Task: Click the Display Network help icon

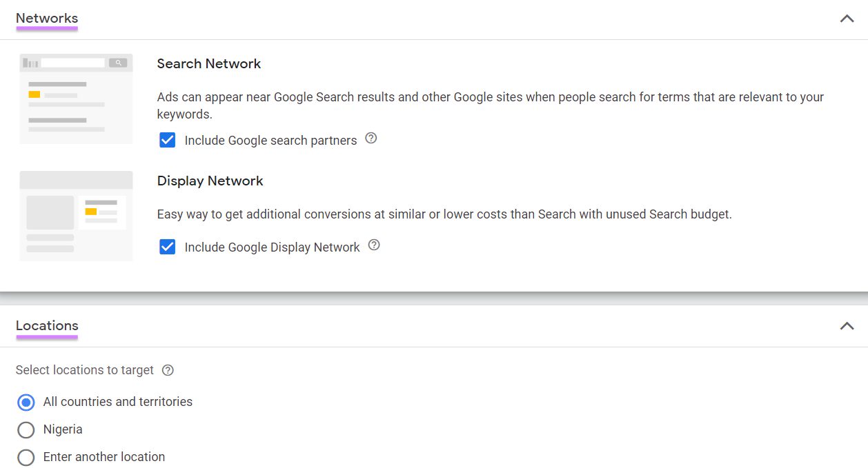Action: coord(373,245)
